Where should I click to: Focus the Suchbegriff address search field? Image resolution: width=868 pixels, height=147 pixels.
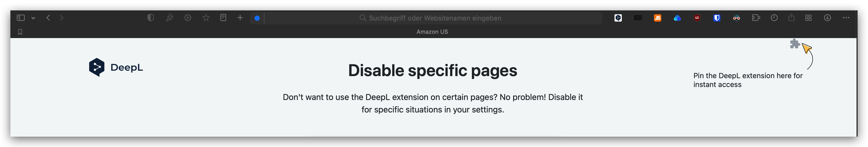pyautogui.click(x=435, y=18)
